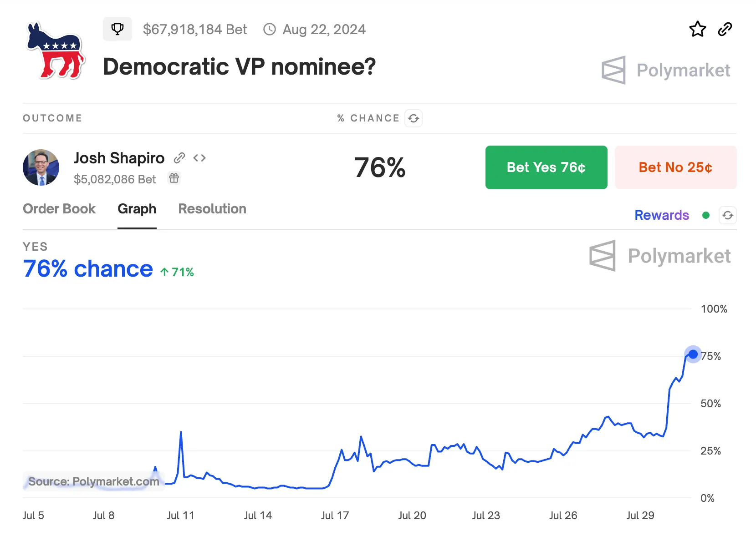Expand Josh Shapiro's outcome row

pyautogui.click(x=119, y=158)
